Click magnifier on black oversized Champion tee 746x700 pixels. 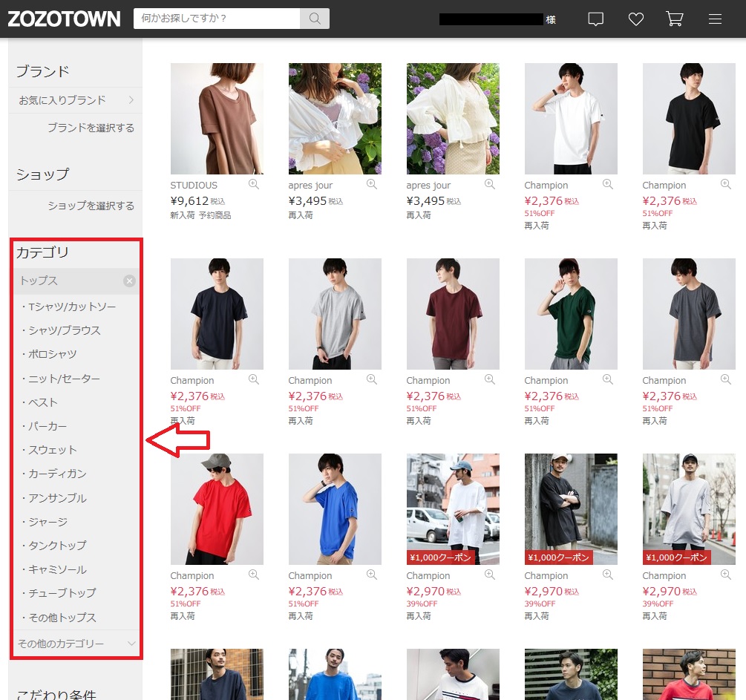pos(607,575)
